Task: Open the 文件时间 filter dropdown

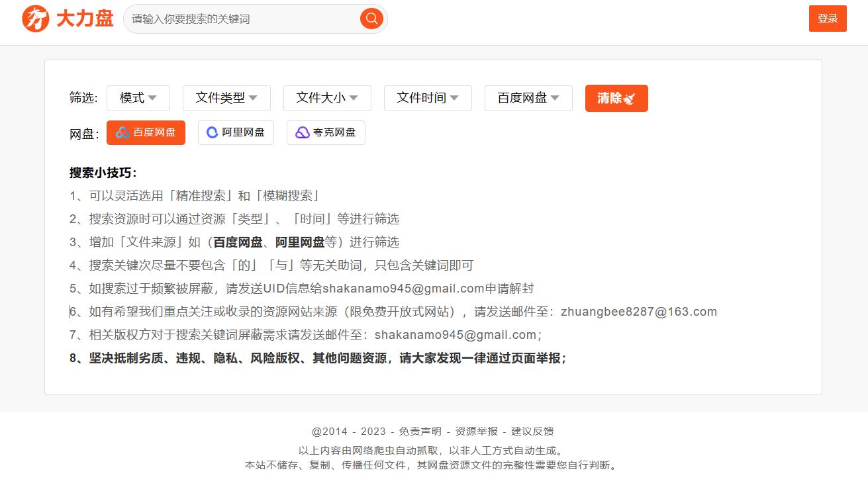Action: pos(428,98)
